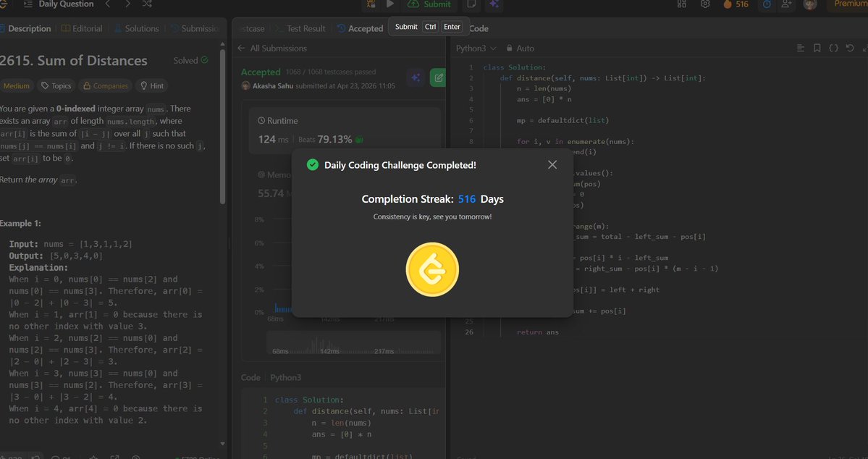Click the format code icon
Viewport: 868px width, 459px height.
pyautogui.click(x=801, y=49)
